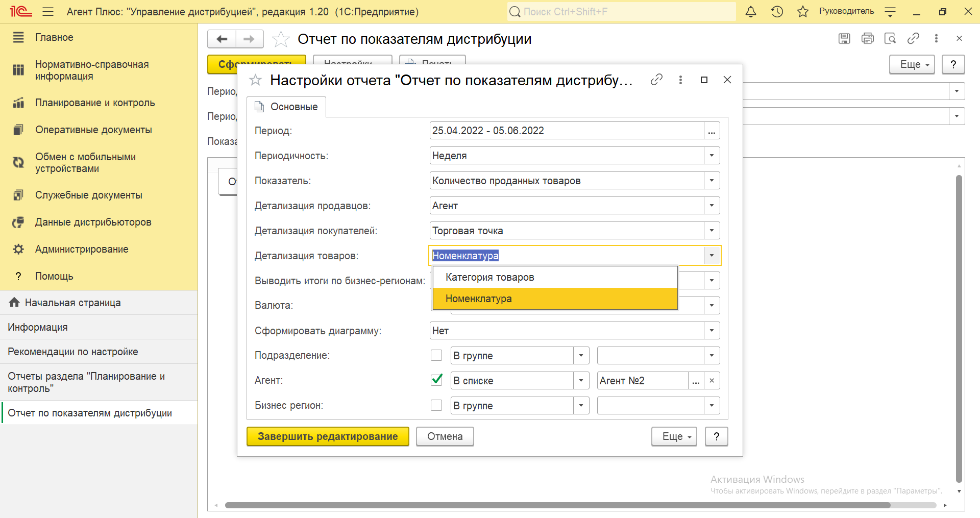Expand Детализация продавцов dropdown
The width and height of the screenshot is (980, 518).
712,206
